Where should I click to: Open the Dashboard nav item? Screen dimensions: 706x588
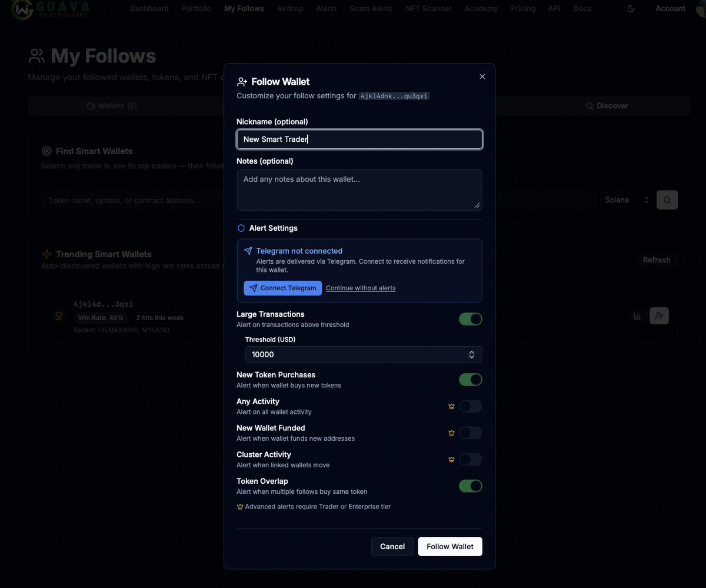(x=149, y=8)
